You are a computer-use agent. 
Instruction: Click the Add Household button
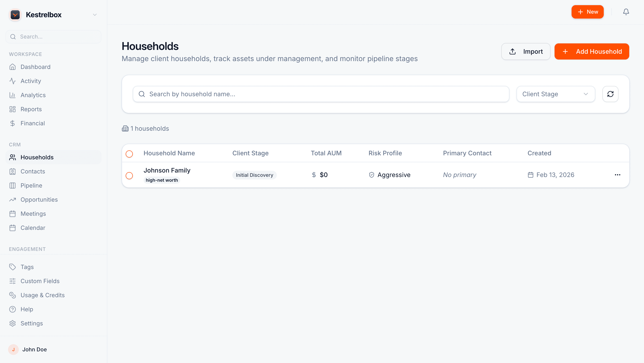(x=592, y=51)
